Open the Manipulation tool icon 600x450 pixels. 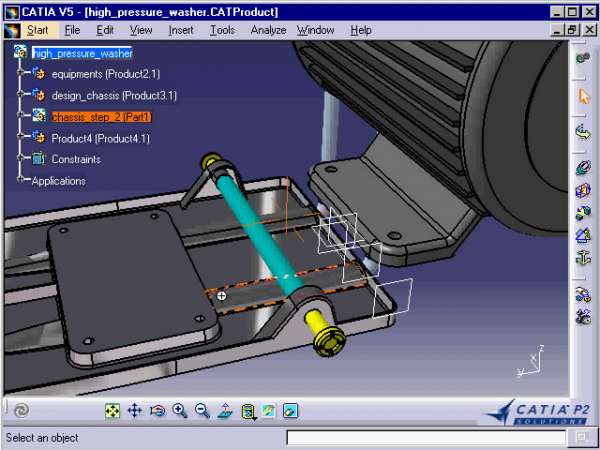pyautogui.click(x=583, y=295)
